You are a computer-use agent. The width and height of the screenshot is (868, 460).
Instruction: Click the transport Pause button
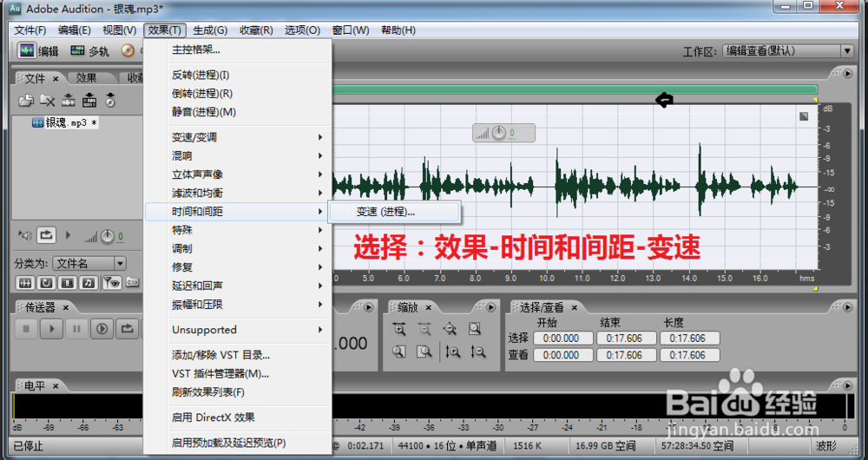tap(76, 329)
